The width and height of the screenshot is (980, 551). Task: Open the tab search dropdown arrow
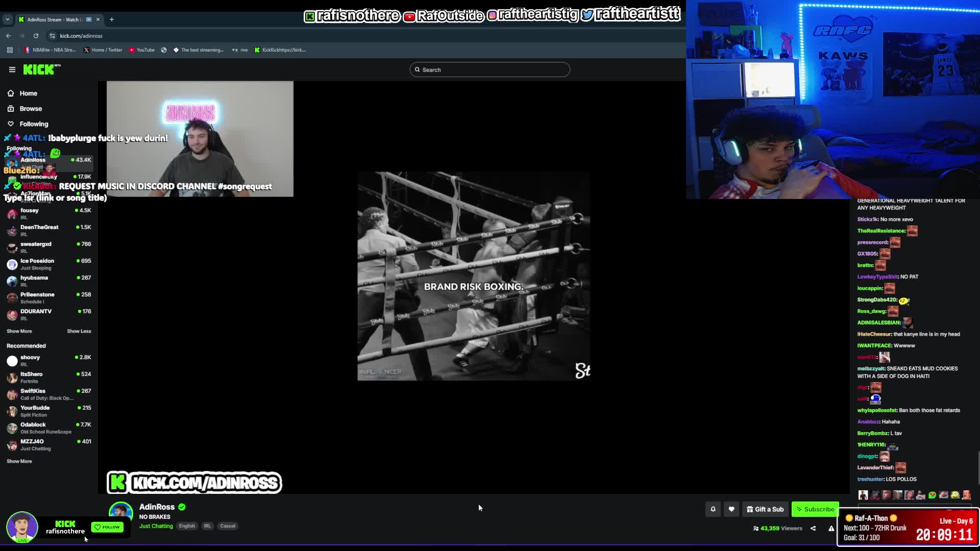8,19
